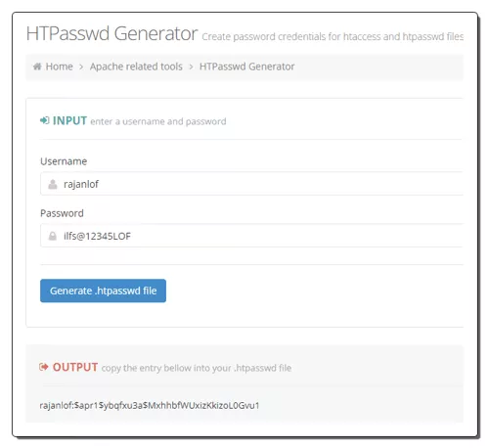Image resolution: width=489 pixels, height=448 pixels.
Task: Click Generate .htpasswd file button
Action: pos(103,291)
